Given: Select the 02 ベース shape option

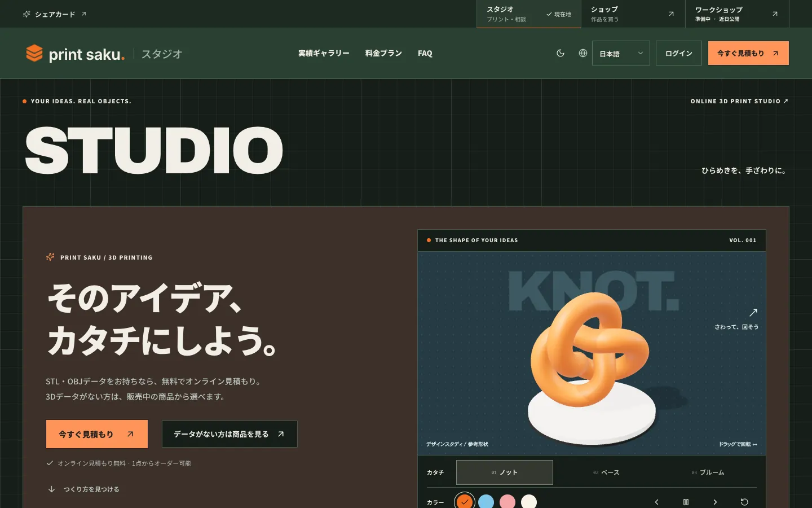Looking at the screenshot, I should [606, 472].
